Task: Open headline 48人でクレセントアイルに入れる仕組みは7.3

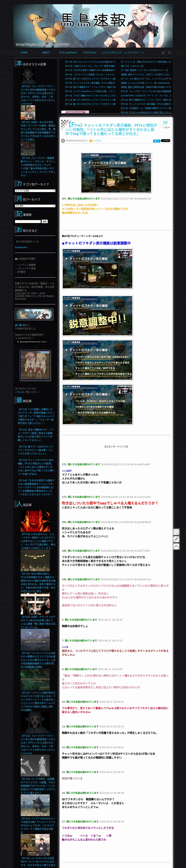Action: 90,62
